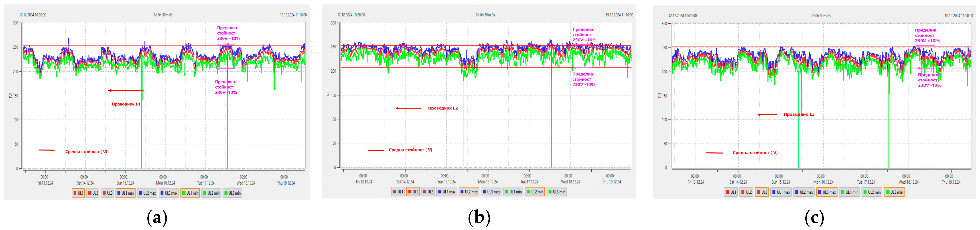
Task: Toggle UL1 min legend button in chart (c)
Action: pos(850,192)
